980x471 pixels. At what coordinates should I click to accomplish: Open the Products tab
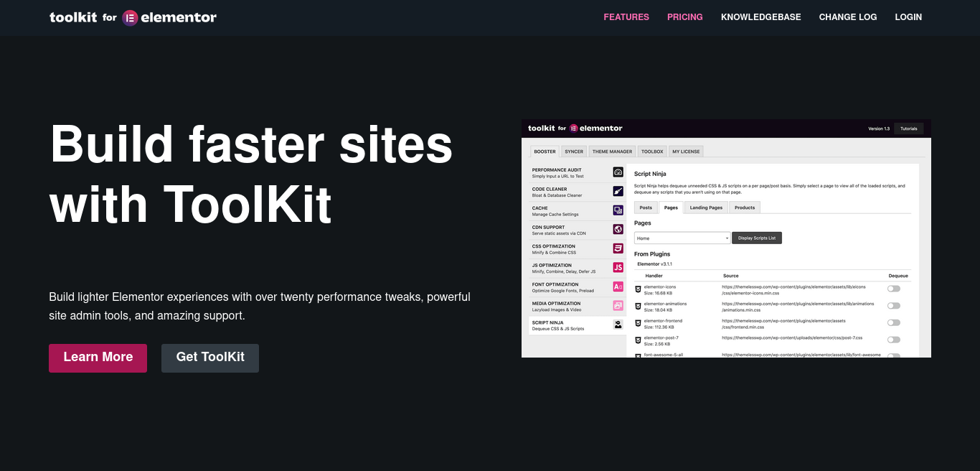(745, 207)
